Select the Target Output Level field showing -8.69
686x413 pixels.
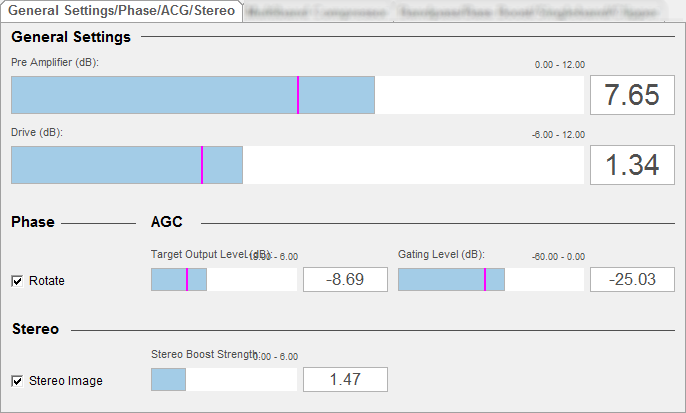[x=345, y=280]
